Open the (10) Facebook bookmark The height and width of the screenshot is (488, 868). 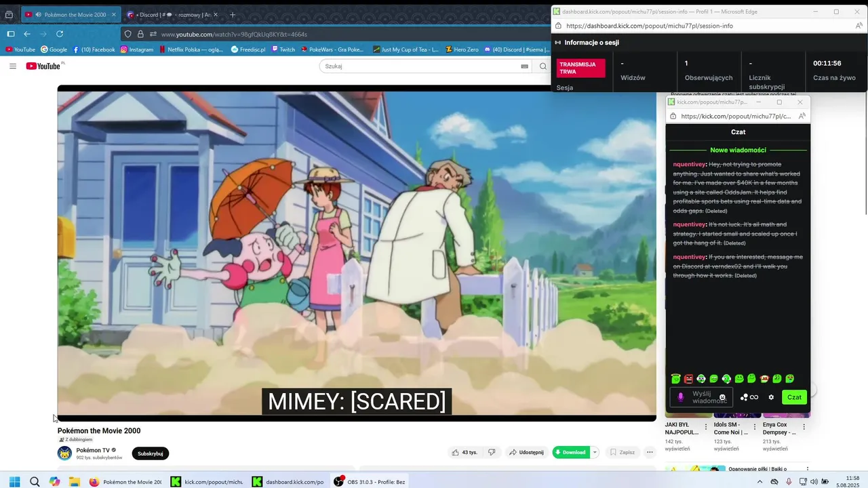point(94,49)
